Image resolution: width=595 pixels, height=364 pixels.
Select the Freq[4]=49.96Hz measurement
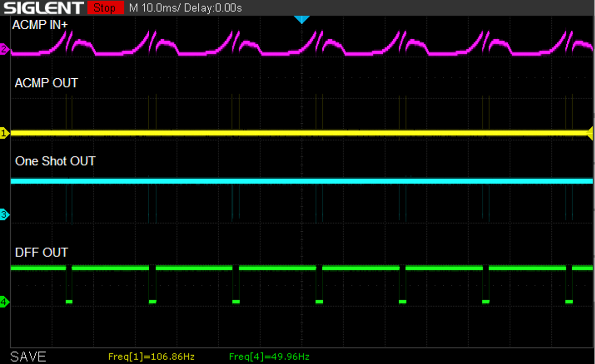(x=269, y=356)
